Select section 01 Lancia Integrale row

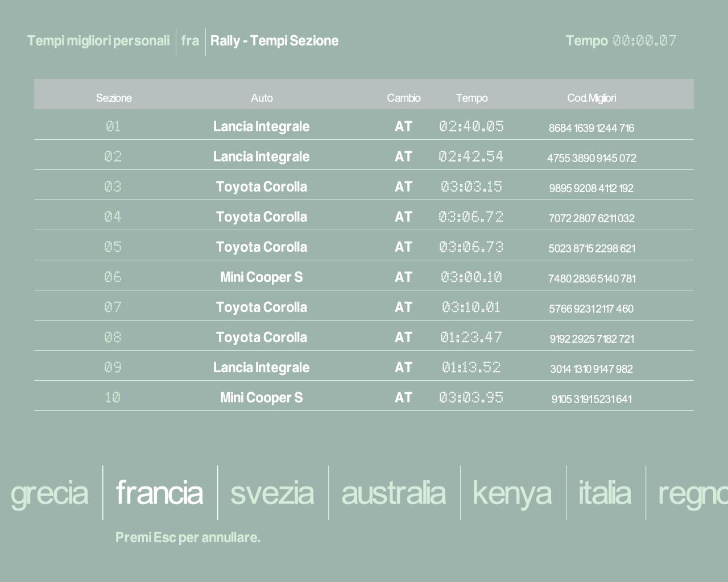[261, 126]
